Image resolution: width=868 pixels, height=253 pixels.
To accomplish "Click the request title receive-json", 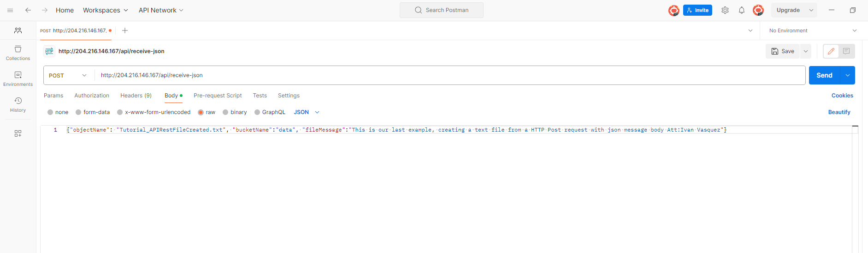I will coord(111,51).
